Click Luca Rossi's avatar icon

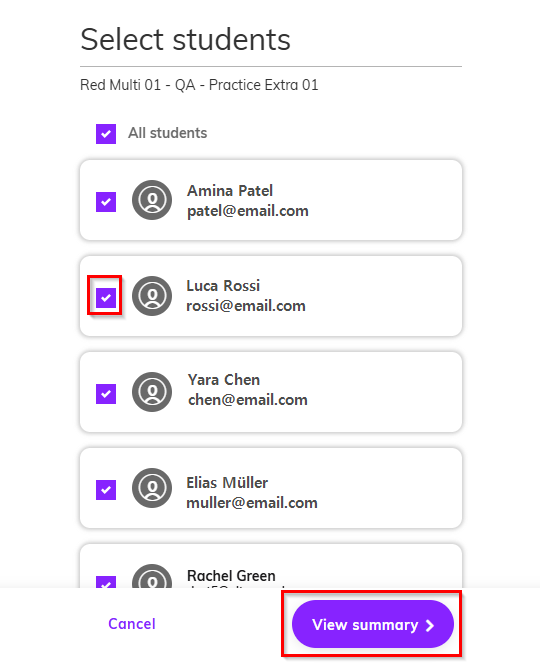pos(152,296)
